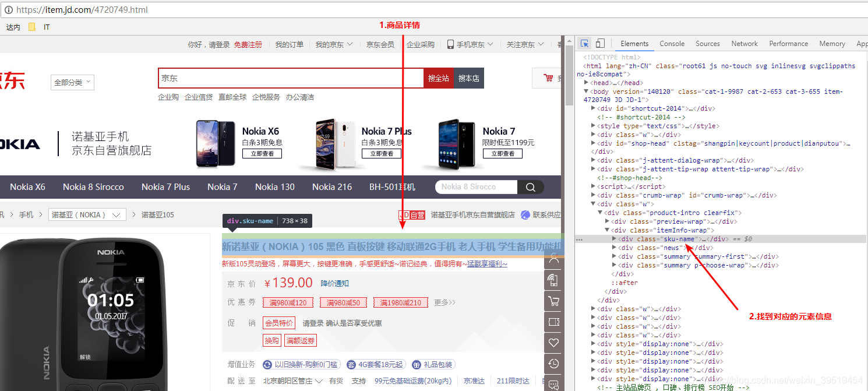Open the Network tab

(x=744, y=44)
